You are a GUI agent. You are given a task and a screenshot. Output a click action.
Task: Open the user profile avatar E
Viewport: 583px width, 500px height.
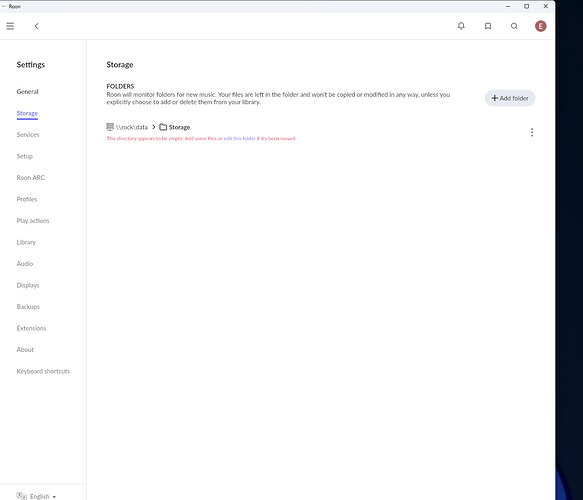coord(541,26)
